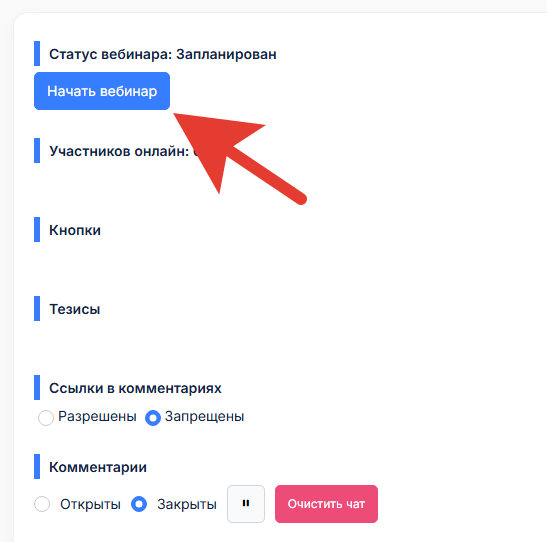Screen dimensions: 547x542
Task: Click the Участников онлайн heading
Action: pyautogui.click(x=119, y=151)
